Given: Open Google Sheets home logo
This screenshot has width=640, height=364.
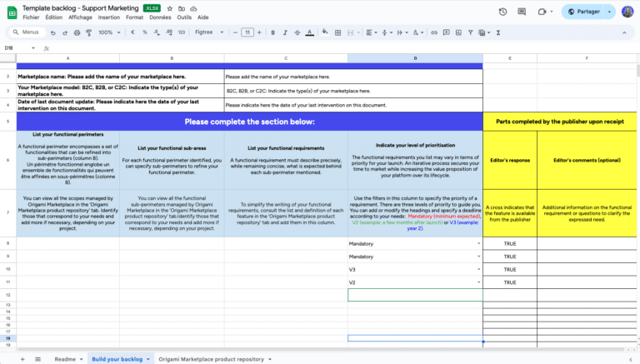Looking at the screenshot, I should (x=12, y=12).
